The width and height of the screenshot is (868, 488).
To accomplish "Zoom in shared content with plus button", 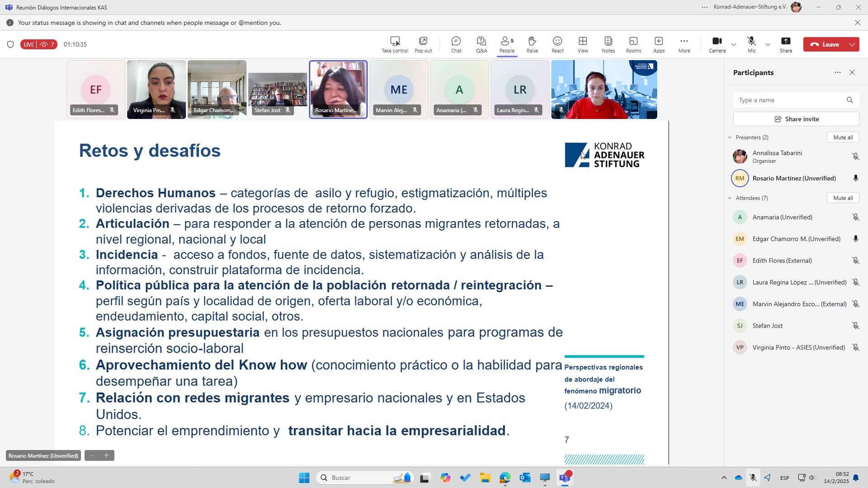I will [x=107, y=455].
